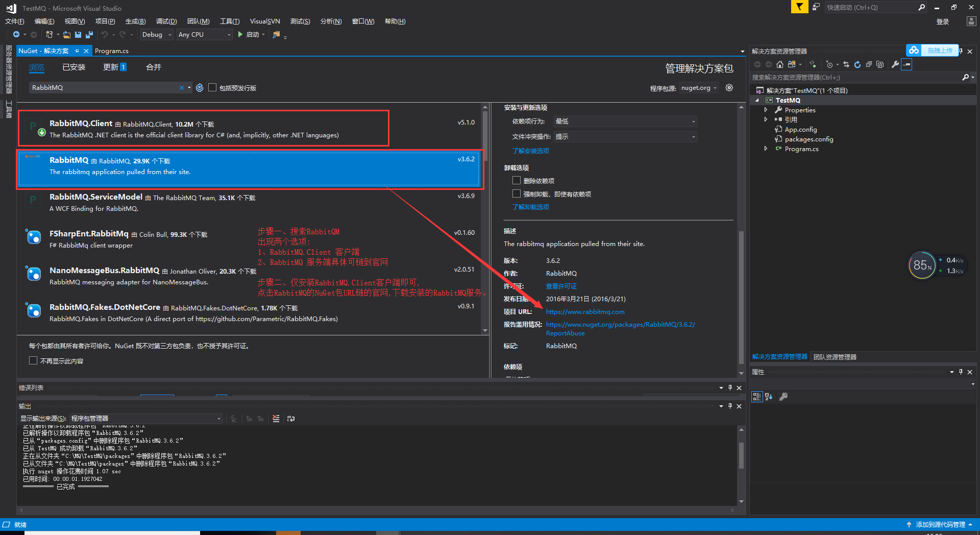
Task: Open the 文件(F) menu
Action: click(x=15, y=21)
